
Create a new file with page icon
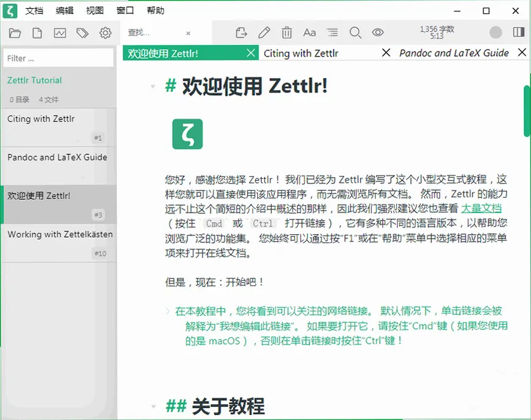click(37, 33)
